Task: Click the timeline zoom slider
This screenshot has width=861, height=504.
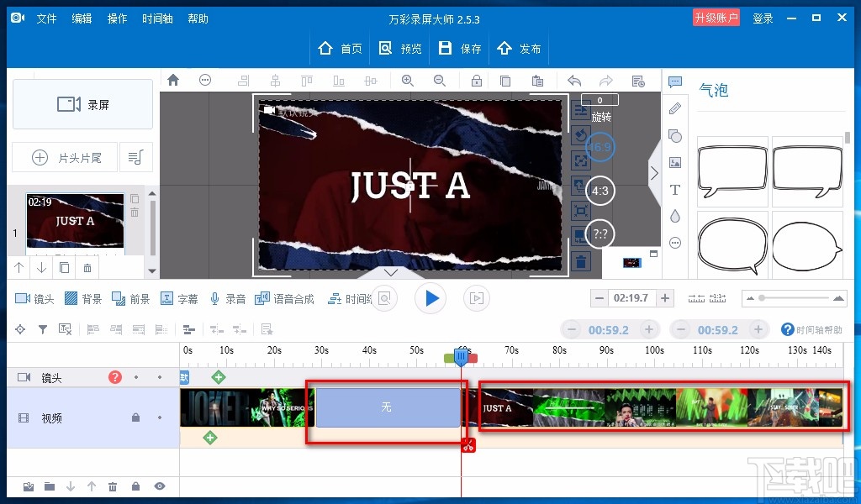Action: pyautogui.click(x=794, y=298)
